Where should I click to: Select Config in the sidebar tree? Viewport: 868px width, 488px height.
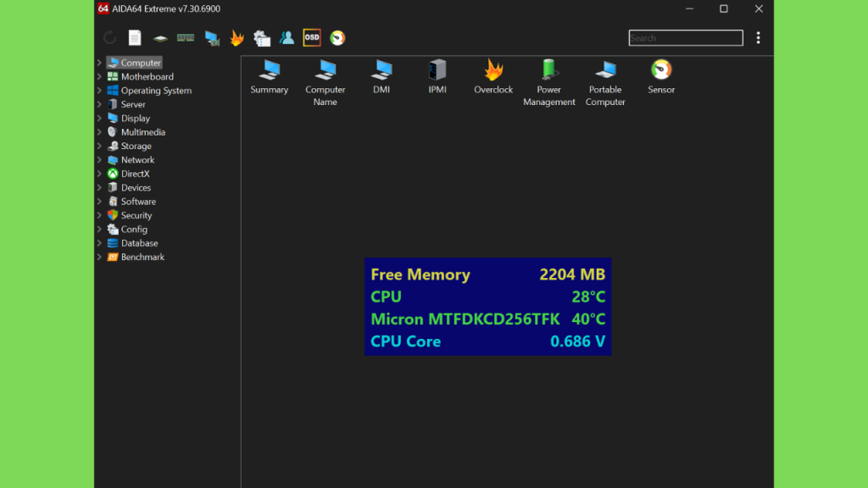click(x=127, y=229)
